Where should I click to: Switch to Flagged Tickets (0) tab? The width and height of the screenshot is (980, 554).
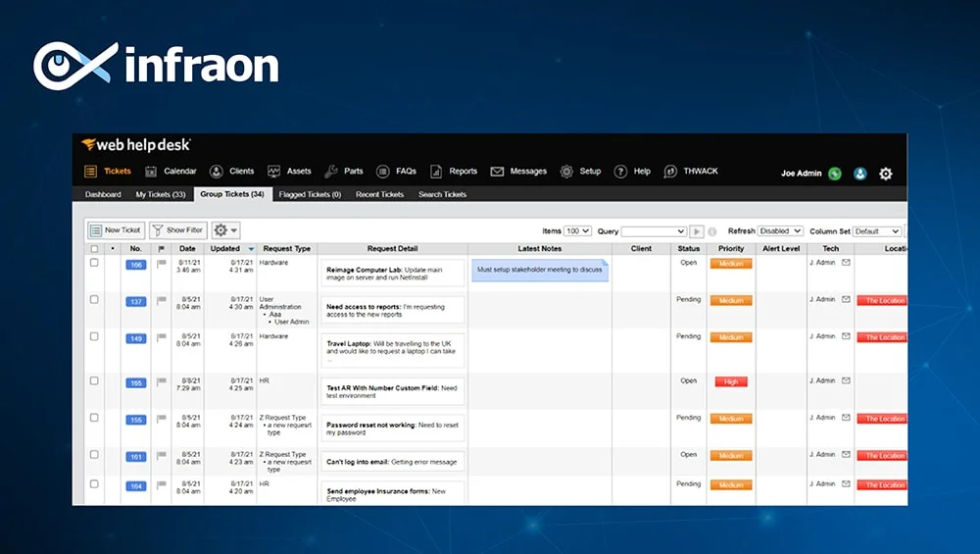[310, 194]
